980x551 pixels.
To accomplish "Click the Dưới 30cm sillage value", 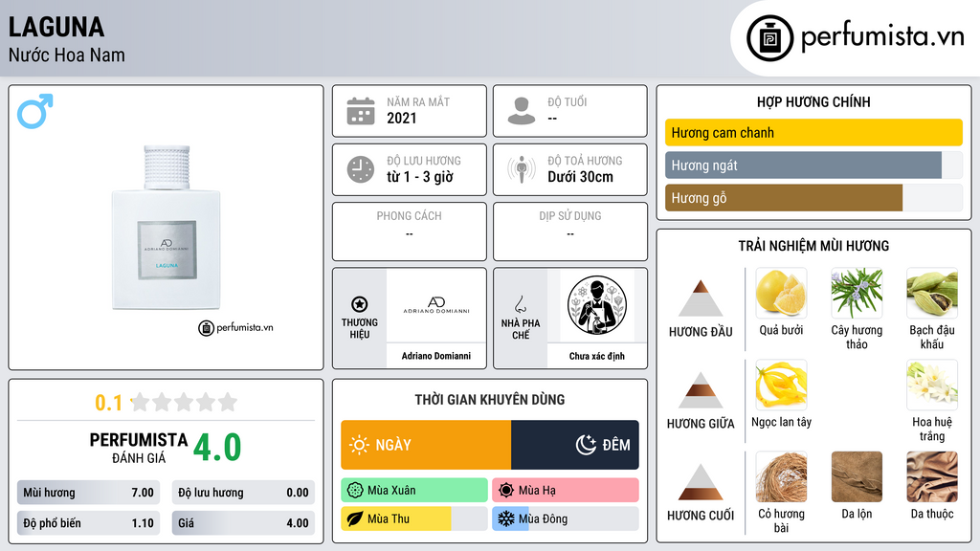I will point(581,177).
